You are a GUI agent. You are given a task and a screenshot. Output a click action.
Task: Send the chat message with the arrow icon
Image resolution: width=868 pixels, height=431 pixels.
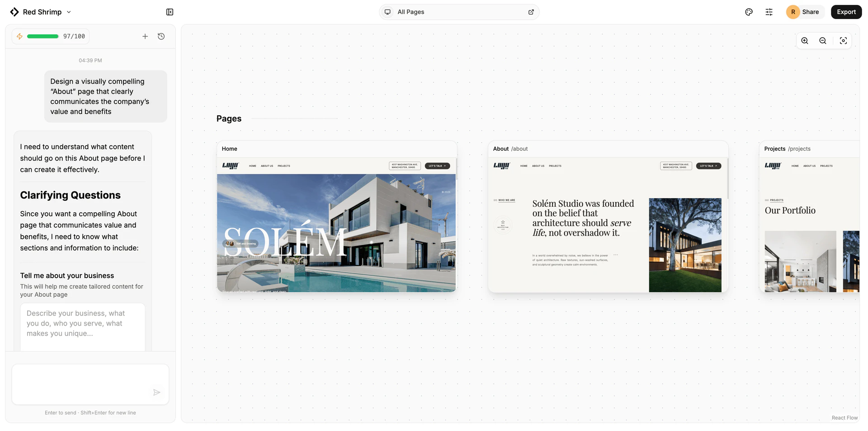tap(157, 392)
